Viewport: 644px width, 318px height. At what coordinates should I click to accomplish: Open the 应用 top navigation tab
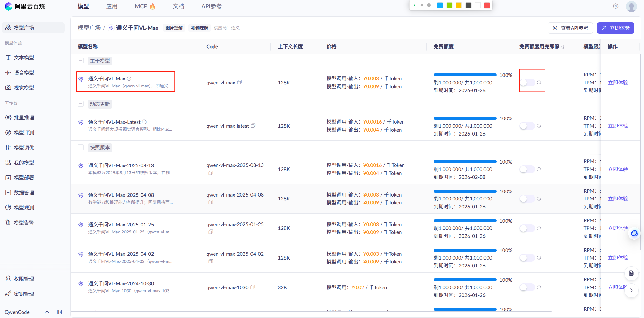click(x=112, y=6)
